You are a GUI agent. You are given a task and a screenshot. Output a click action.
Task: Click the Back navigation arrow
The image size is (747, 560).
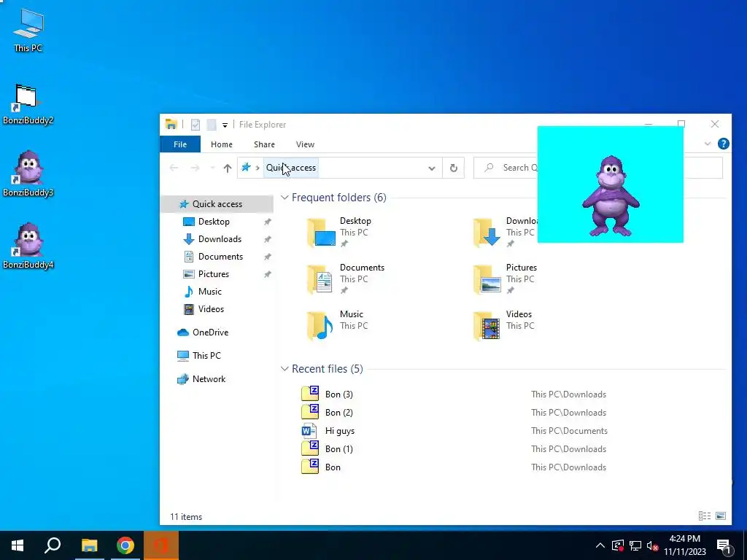tap(174, 168)
